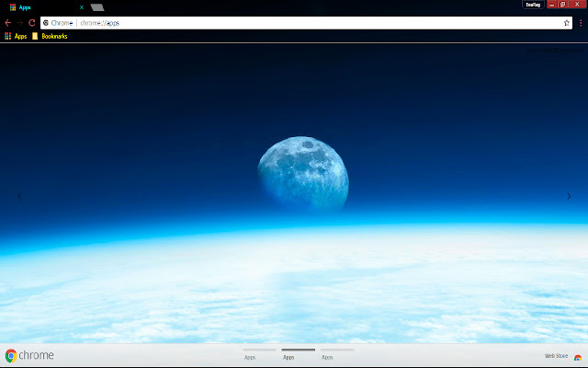Open the Web Store link
Image resolution: width=588 pixels, height=368 pixels.
[556, 356]
